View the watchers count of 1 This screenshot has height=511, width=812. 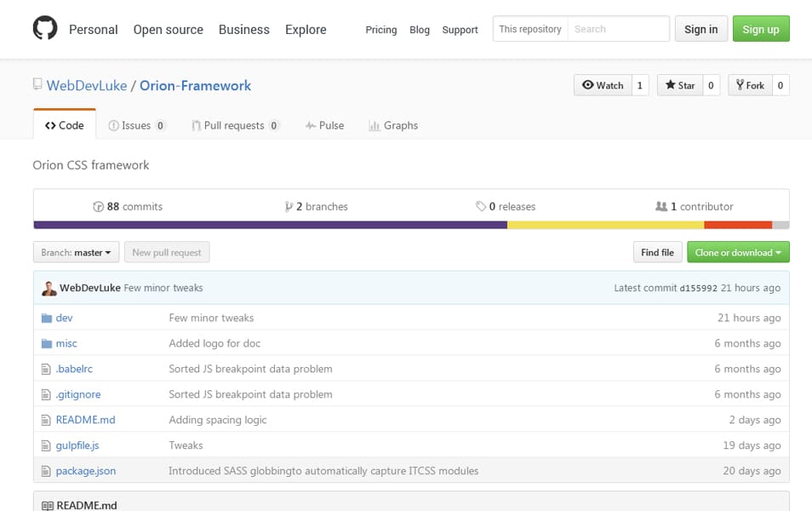tap(640, 85)
